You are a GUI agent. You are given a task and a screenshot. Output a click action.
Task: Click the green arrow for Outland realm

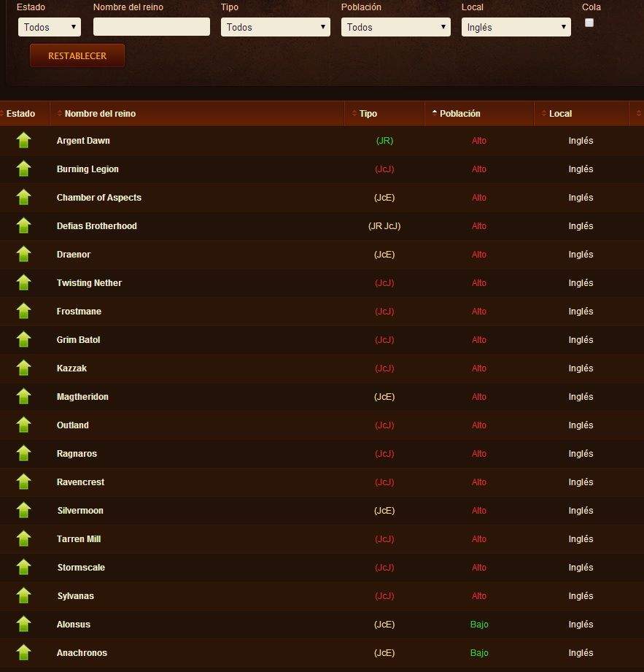pyautogui.click(x=23, y=425)
